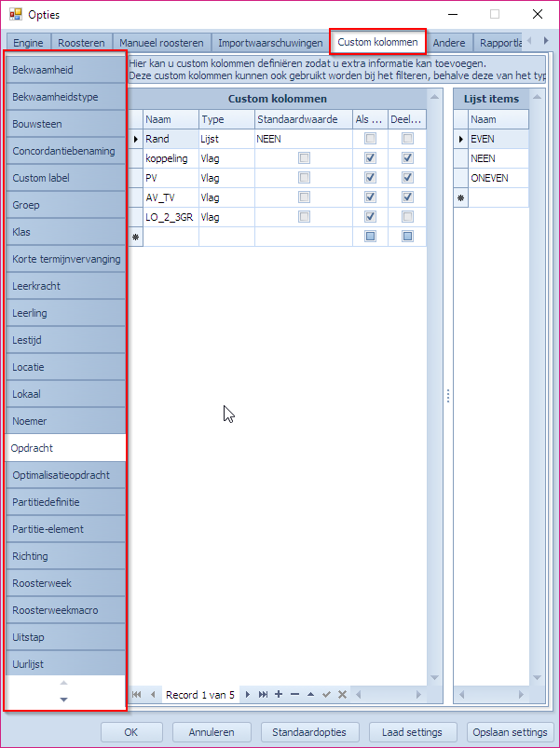560x748 pixels.
Task: Uncheck 'Deel...' checkbox for PV row
Action: (x=407, y=178)
